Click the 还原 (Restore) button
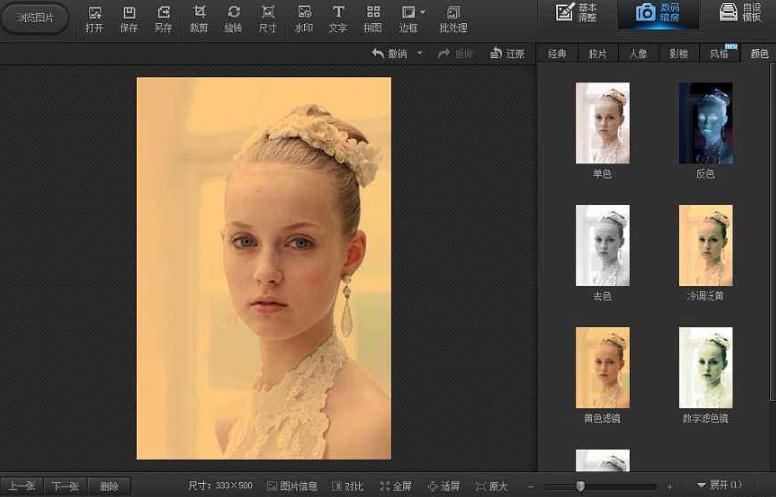Screen dimensions: 776x497 (x=507, y=53)
